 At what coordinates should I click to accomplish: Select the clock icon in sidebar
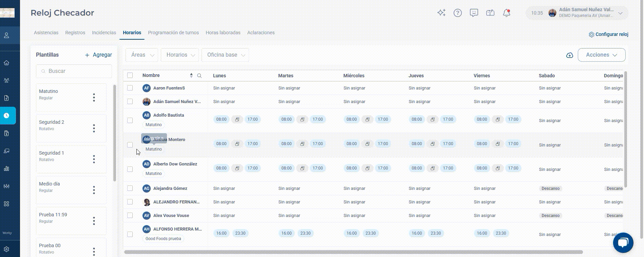6,116
